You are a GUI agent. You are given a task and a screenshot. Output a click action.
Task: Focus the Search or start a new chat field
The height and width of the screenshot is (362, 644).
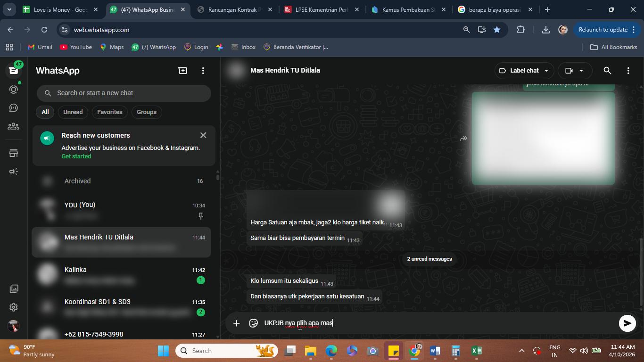[124, 93]
